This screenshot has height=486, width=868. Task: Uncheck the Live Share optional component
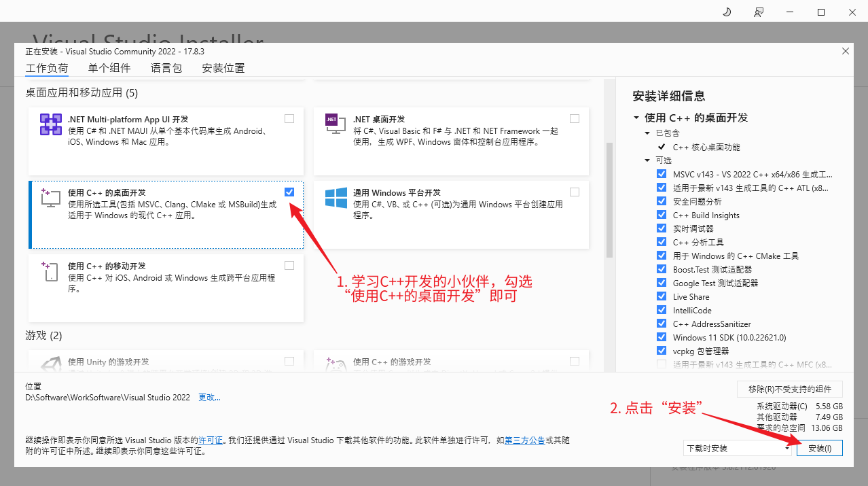click(x=662, y=296)
